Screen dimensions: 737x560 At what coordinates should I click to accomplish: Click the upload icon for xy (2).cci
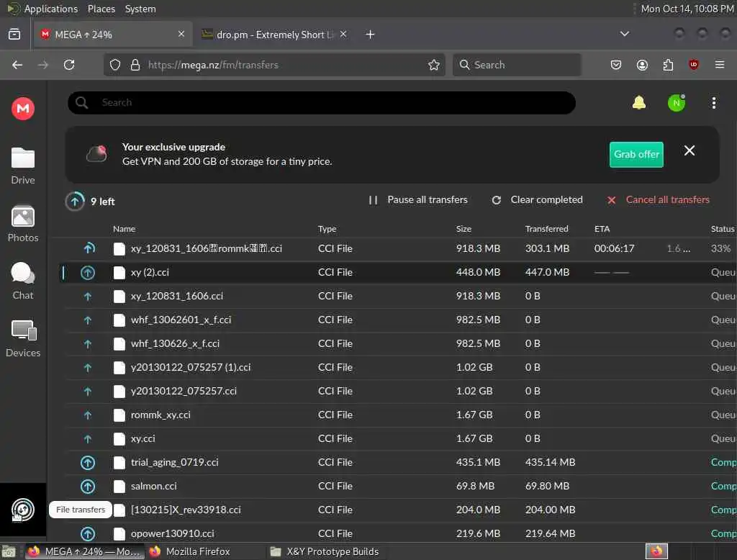(x=87, y=272)
